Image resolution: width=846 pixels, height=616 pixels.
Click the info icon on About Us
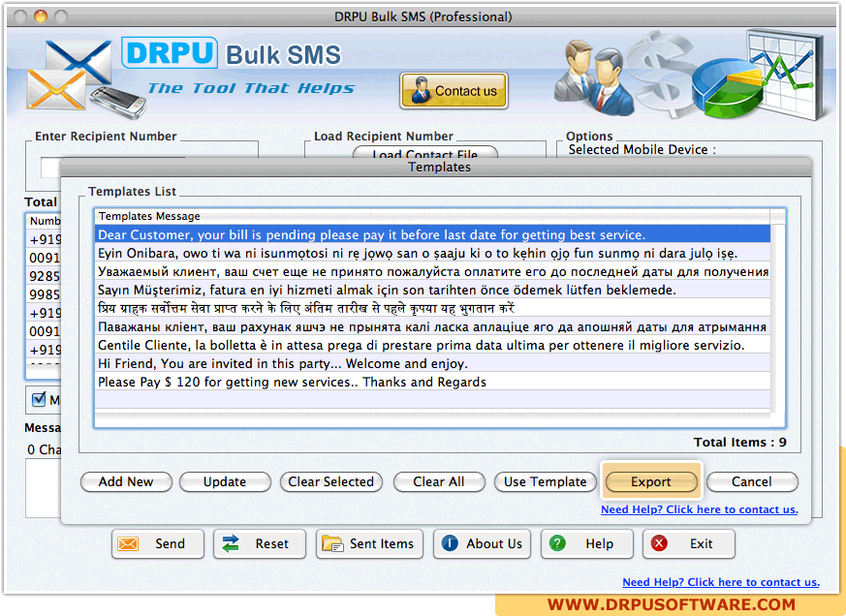tap(450, 543)
